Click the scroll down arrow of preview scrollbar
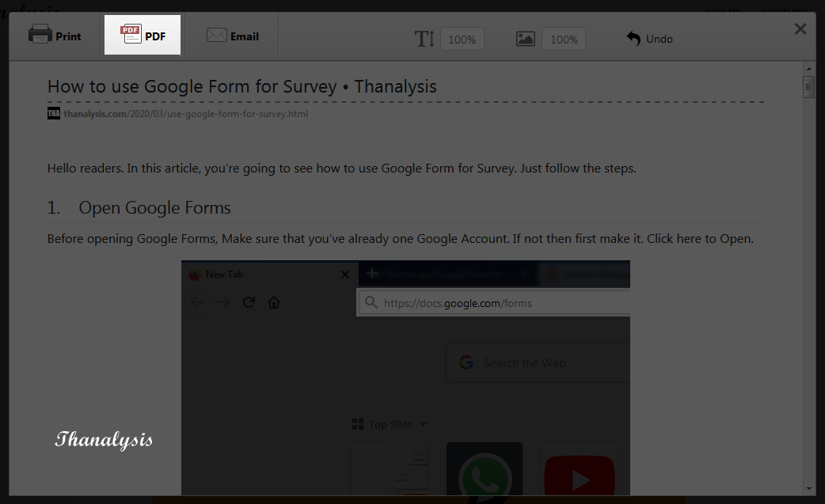Image resolution: width=825 pixels, height=504 pixels. click(808, 489)
